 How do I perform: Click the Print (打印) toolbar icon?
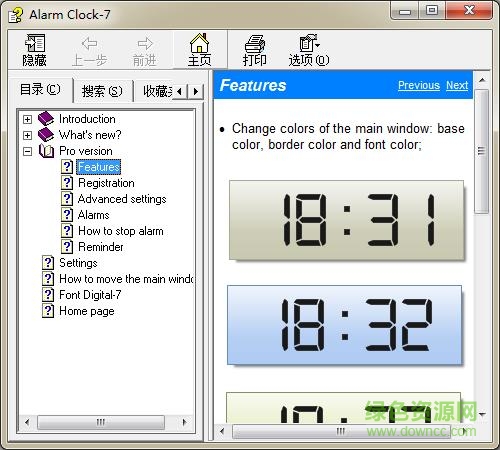click(x=255, y=50)
